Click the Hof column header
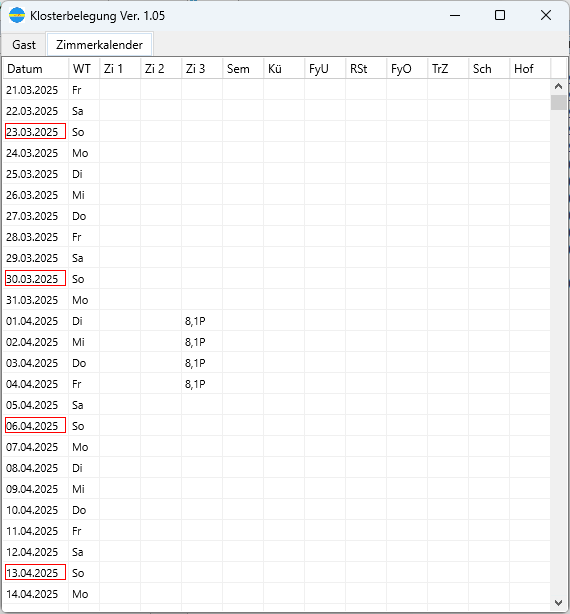570x614 pixels. click(x=530, y=69)
